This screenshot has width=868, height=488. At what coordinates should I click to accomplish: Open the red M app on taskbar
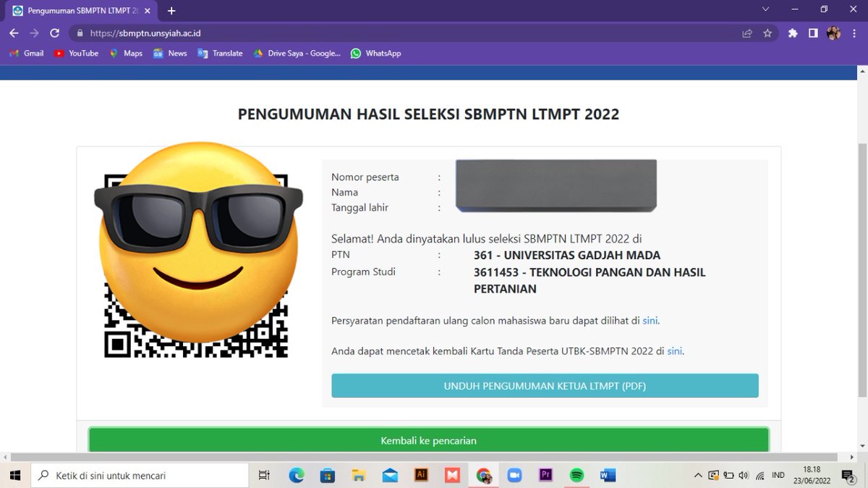pyautogui.click(x=452, y=476)
